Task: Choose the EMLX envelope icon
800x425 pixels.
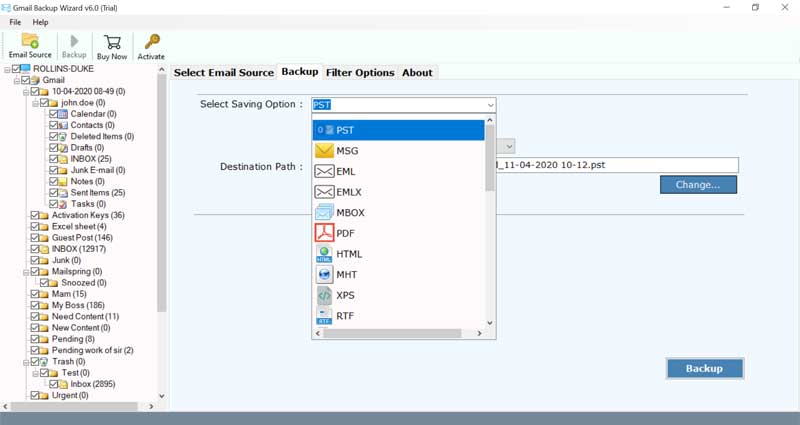Action: [x=324, y=192]
